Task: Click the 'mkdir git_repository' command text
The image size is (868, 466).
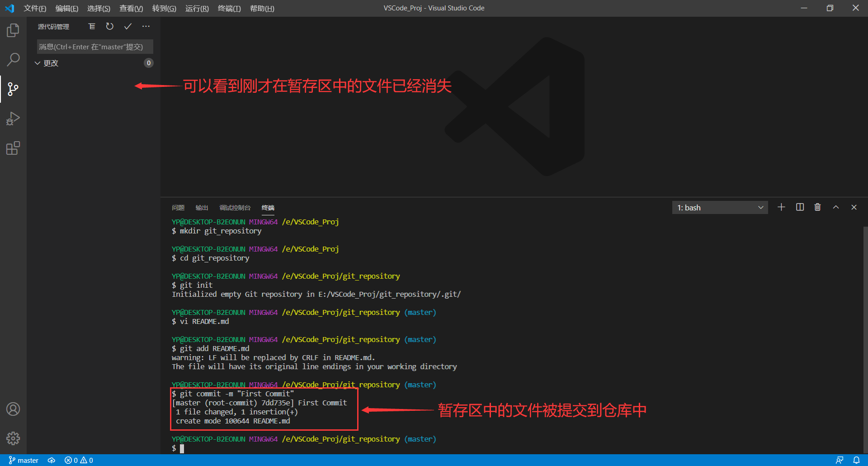Action: 221,231
